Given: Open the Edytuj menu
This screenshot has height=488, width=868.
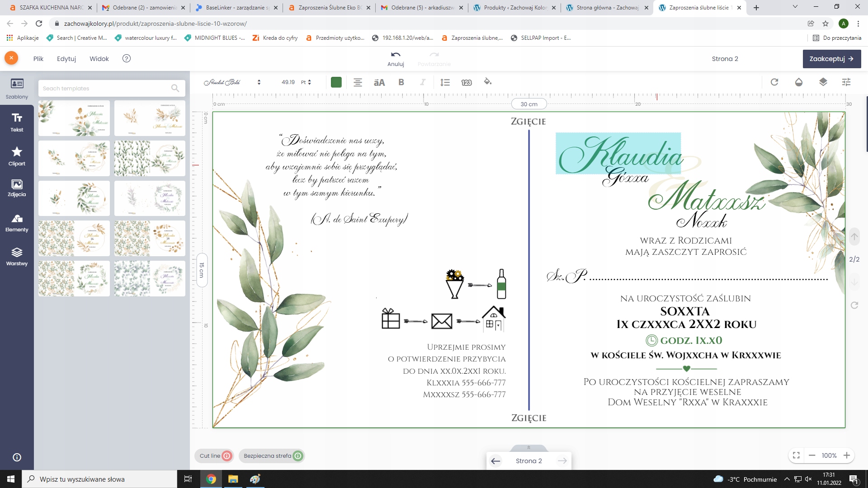Looking at the screenshot, I should tap(66, 59).
